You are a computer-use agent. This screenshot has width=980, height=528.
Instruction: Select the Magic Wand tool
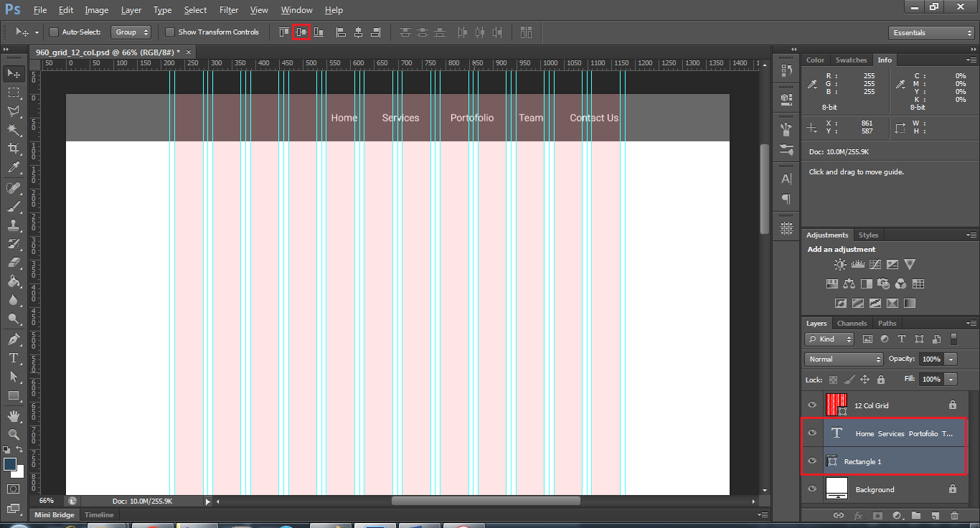14,130
